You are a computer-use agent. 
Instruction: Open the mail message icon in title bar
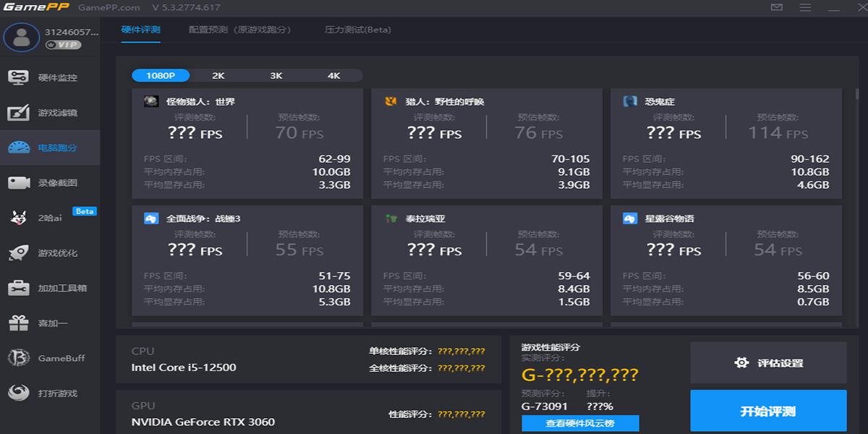coord(777,7)
